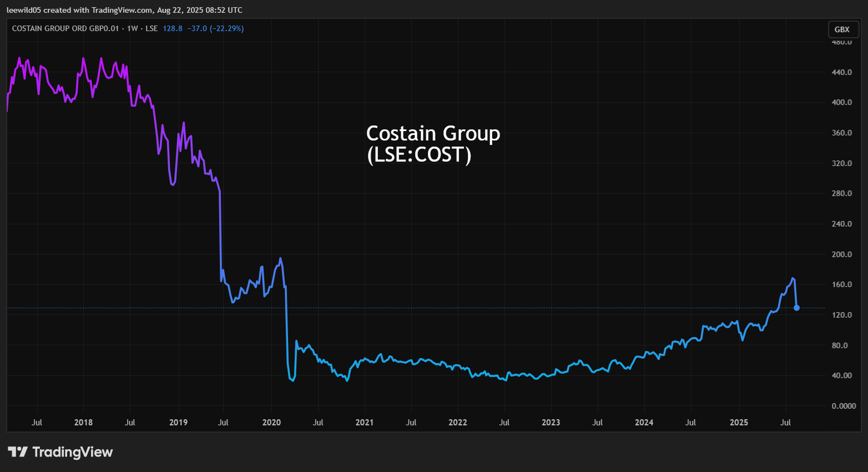Click the 2019 time axis label
868x472 pixels.
point(178,423)
